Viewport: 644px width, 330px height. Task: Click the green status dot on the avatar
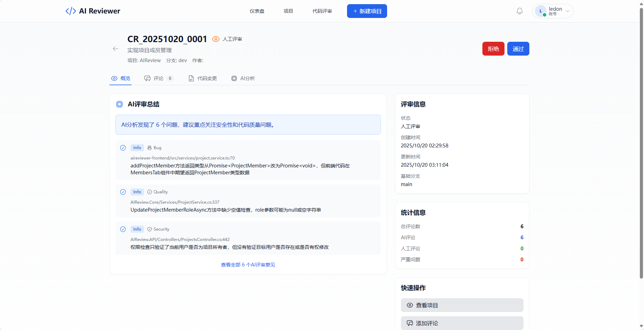click(x=544, y=14)
